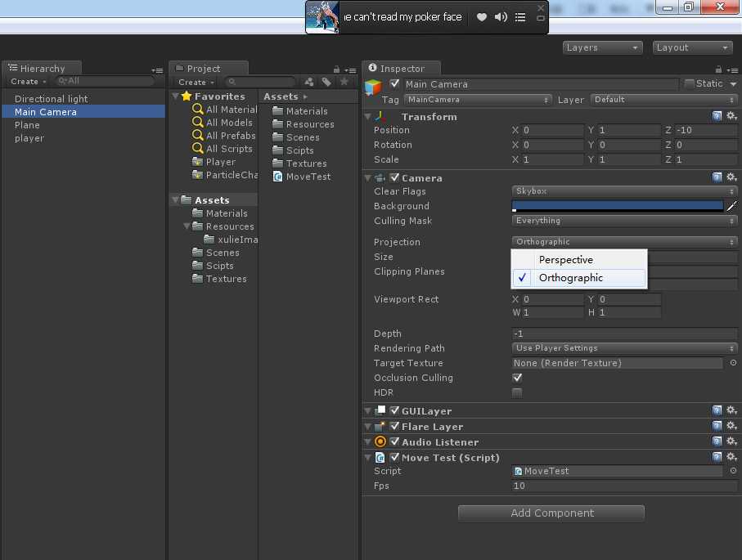
Task: Open the Camera component gear settings
Action: tap(732, 177)
